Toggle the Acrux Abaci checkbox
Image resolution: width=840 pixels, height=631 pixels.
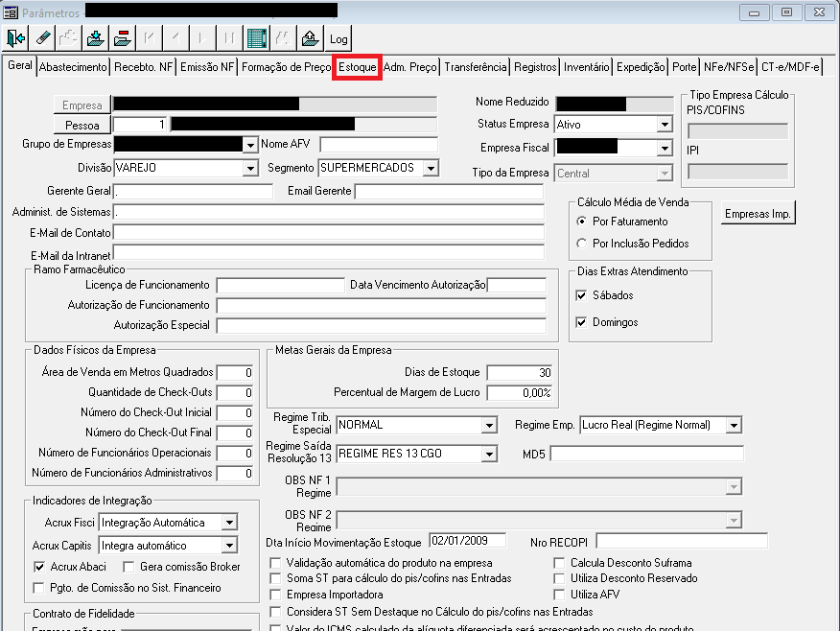39,567
